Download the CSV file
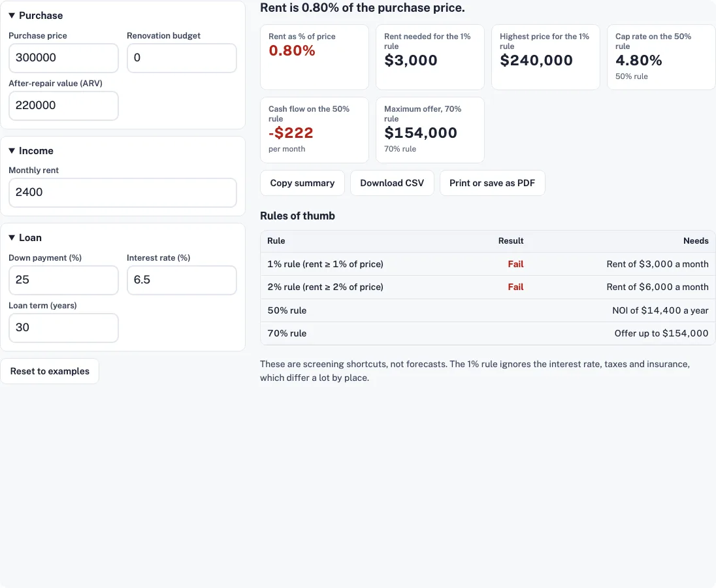 [x=392, y=183]
